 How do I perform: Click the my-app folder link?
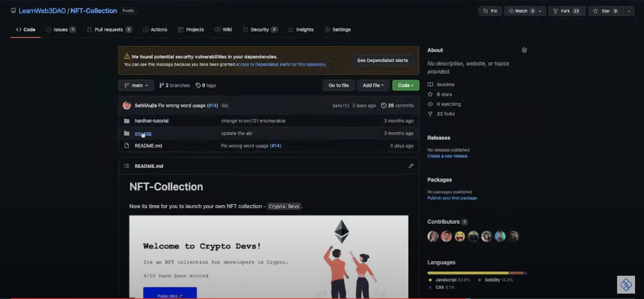tap(143, 133)
